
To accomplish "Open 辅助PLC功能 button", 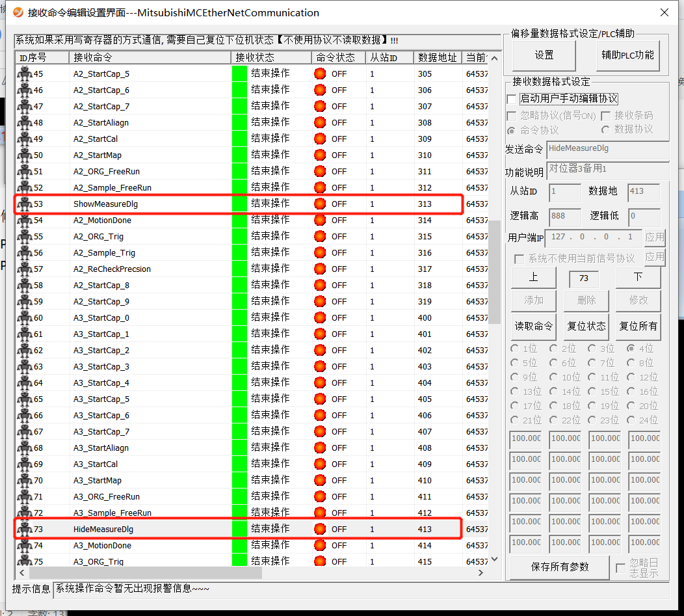I will tap(627, 55).
